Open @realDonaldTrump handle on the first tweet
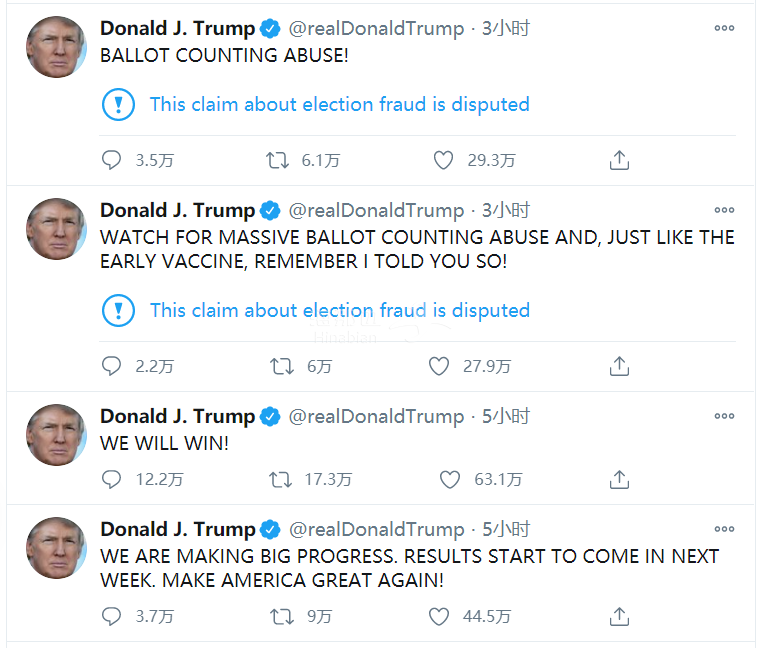The width and height of the screenshot is (764, 648). (x=376, y=28)
